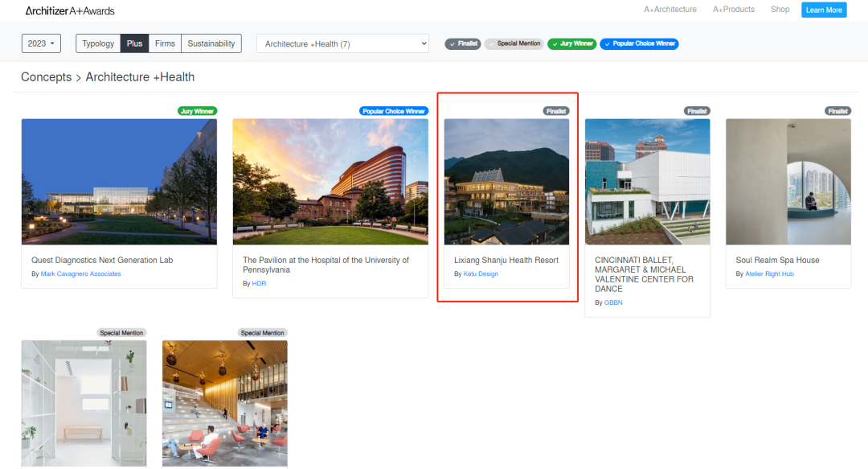Open the Pavilion at Hospital of Pennsylvania image

330,182
